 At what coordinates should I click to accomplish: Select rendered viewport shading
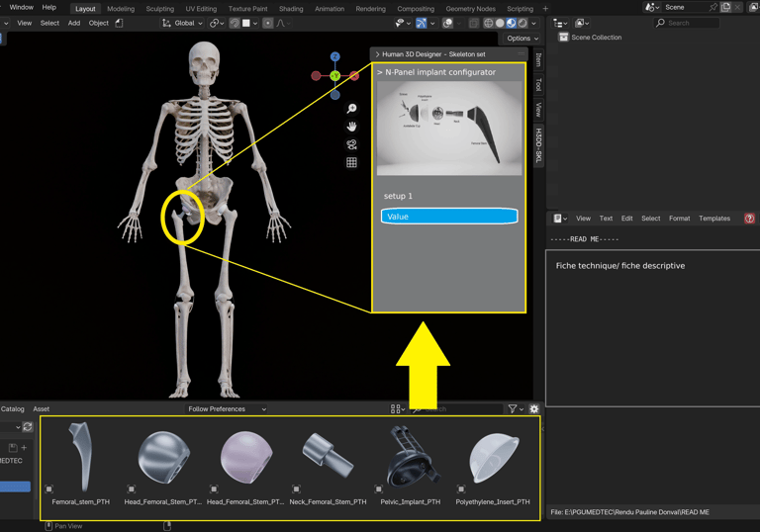point(522,23)
